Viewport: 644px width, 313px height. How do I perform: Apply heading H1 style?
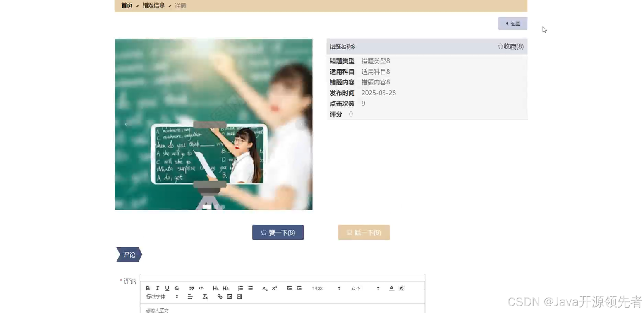point(216,288)
